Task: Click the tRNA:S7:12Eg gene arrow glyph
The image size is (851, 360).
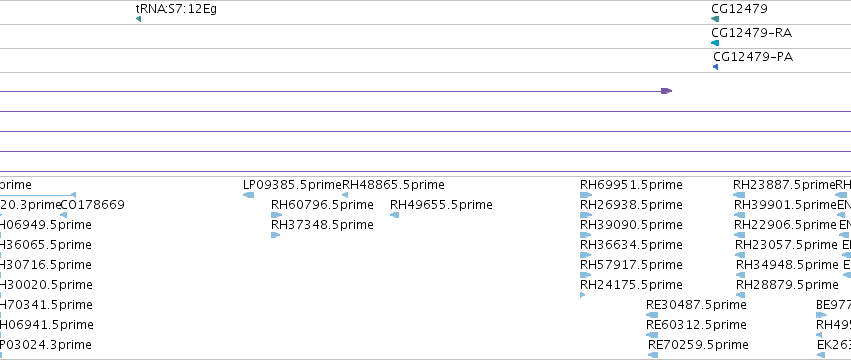Action: [138, 19]
